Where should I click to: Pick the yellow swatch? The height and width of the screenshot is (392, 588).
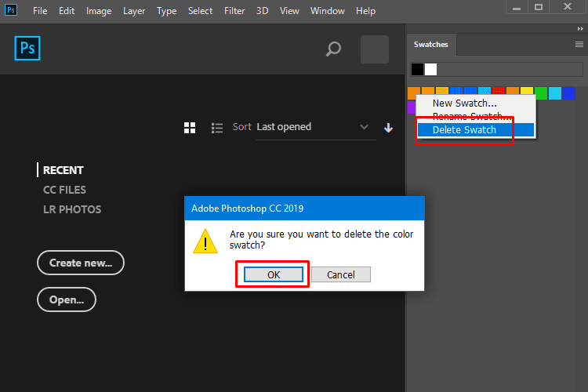tap(527, 93)
